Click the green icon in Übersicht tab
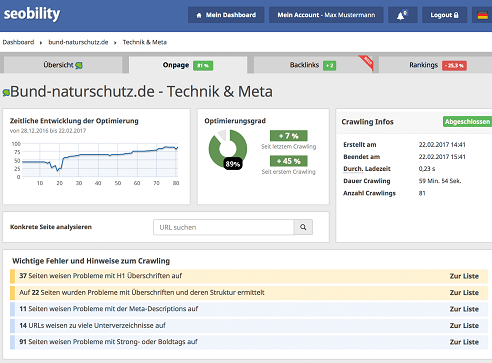Image resolution: width=492 pixels, height=363 pixels. pos(79,65)
